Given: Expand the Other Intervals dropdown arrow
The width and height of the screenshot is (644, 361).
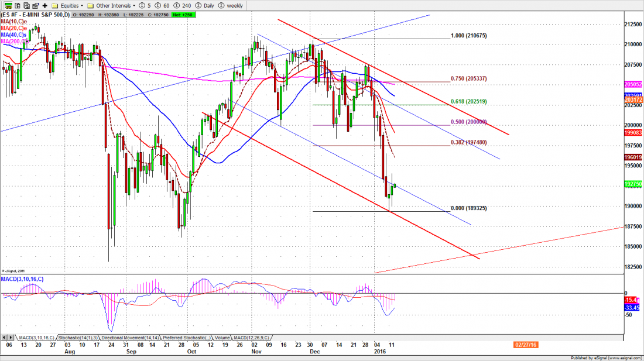Looking at the screenshot, I should (x=134, y=5).
